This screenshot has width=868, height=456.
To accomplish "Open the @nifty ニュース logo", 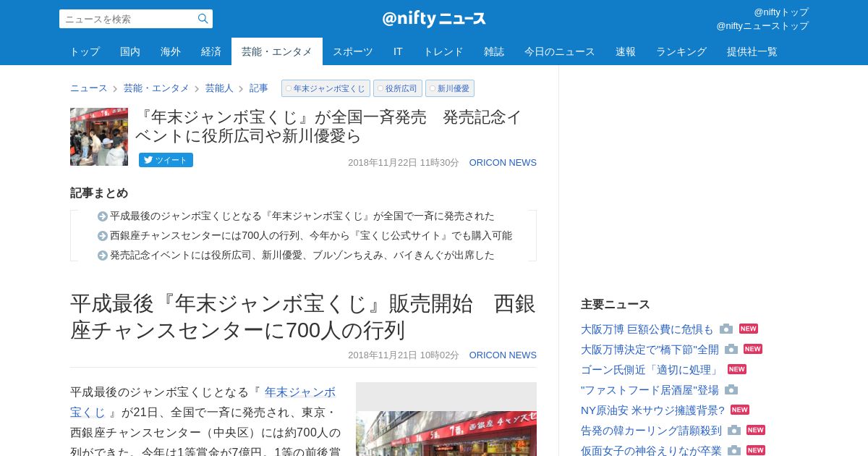I will pos(434,19).
